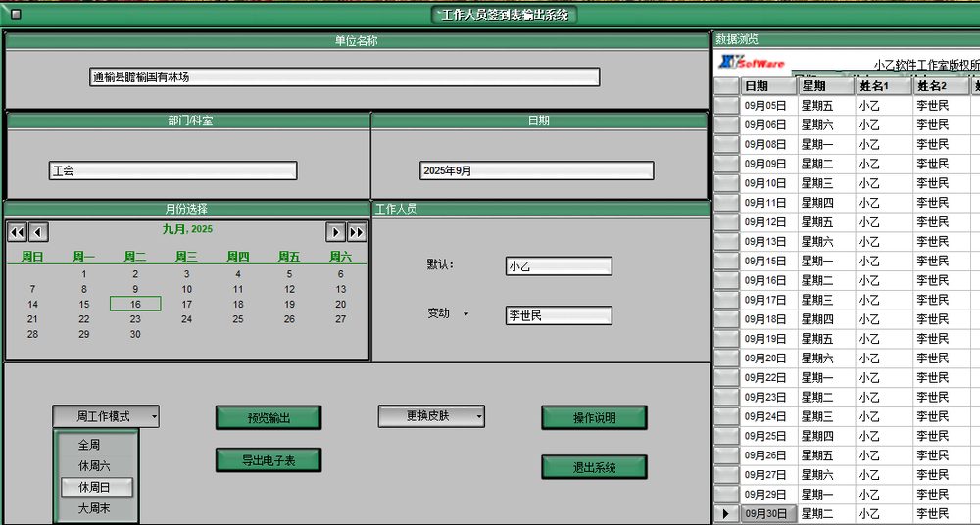This screenshot has width=980, height=525.
Task: Click the current row arrow marker for 09月30日
Action: click(725, 514)
